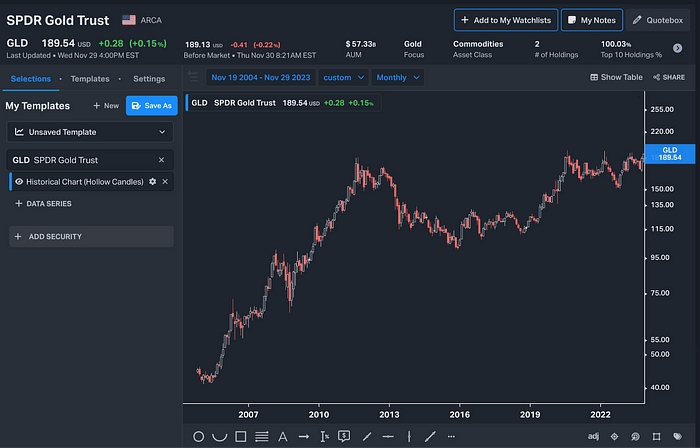Screen dimensions: 700x448
Task: Select the parallel lines drawing tool
Action: click(x=262, y=436)
